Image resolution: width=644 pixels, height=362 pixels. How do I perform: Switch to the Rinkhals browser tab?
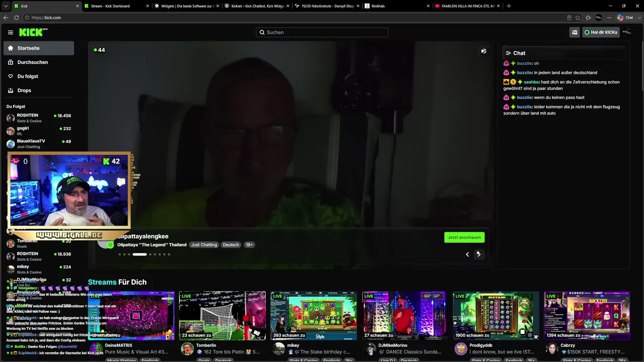point(396,6)
